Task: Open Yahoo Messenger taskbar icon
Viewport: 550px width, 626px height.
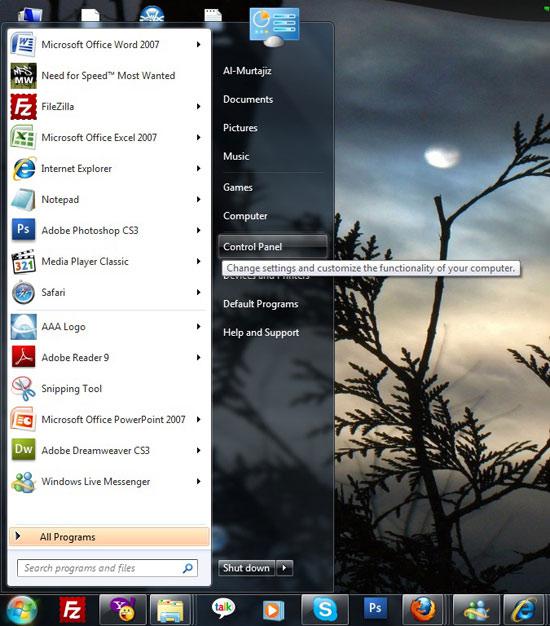Action: (123, 610)
